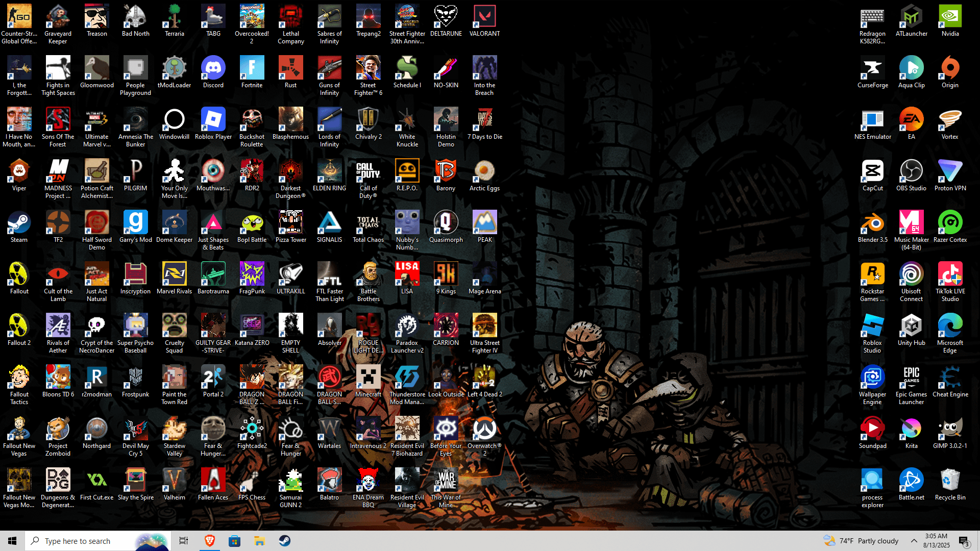Select the Darkest Dungeon icon
The height and width of the screenshot is (551, 980).
click(x=291, y=179)
